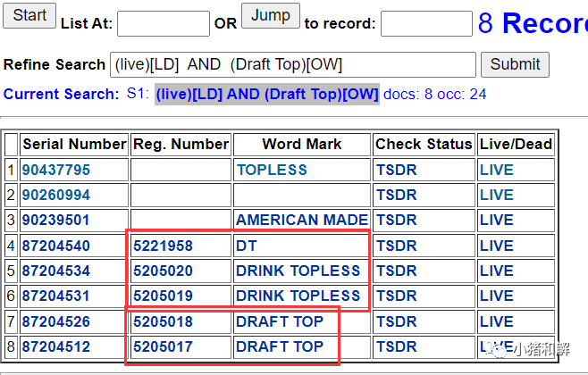Image resolution: width=588 pixels, height=375 pixels.
Task: Open serial number 87204531
Action: (56, 296)
